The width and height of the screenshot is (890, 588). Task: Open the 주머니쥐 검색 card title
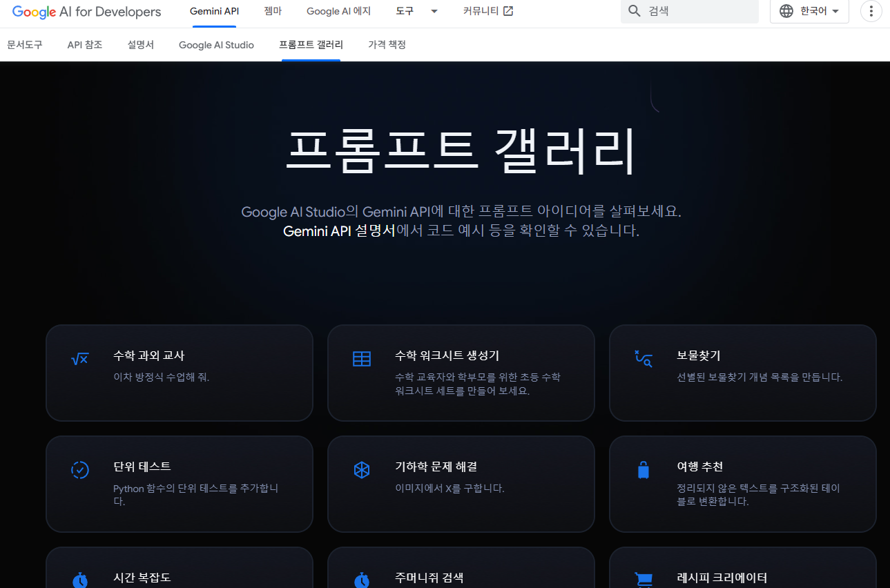pyautogui.click(x=429, y=578)
